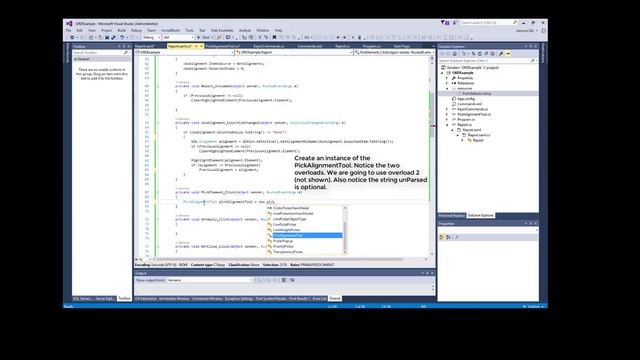Switch to the Start Page tab
Viewport: 640px width, 360px height.
click(x=402, y=46)
